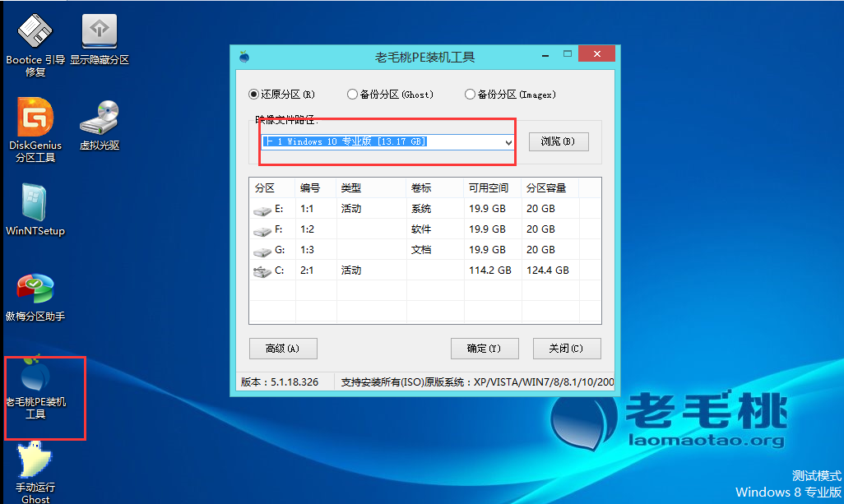Click partition number 1:3 cell
The width and height of the screenshot is (844, 504).
pos(307,250)
